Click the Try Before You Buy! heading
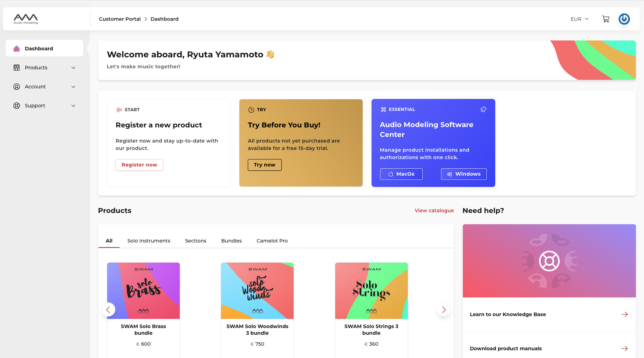 click(284, 125)
